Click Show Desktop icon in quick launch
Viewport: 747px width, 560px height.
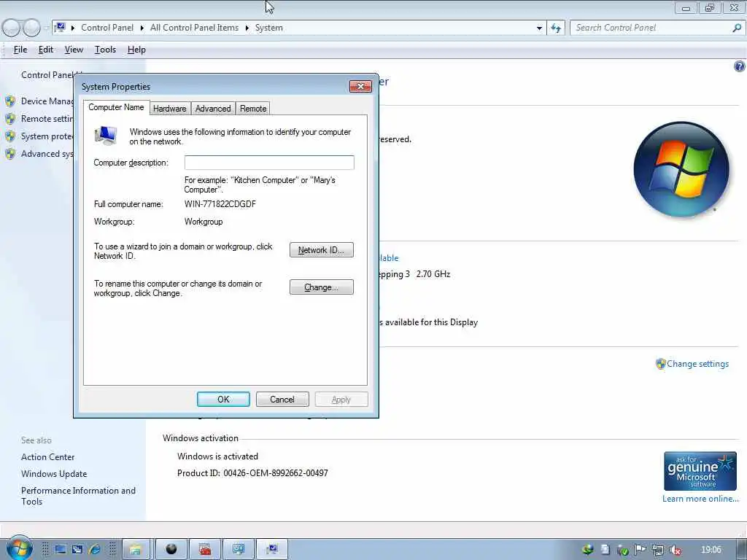(61, 550)
